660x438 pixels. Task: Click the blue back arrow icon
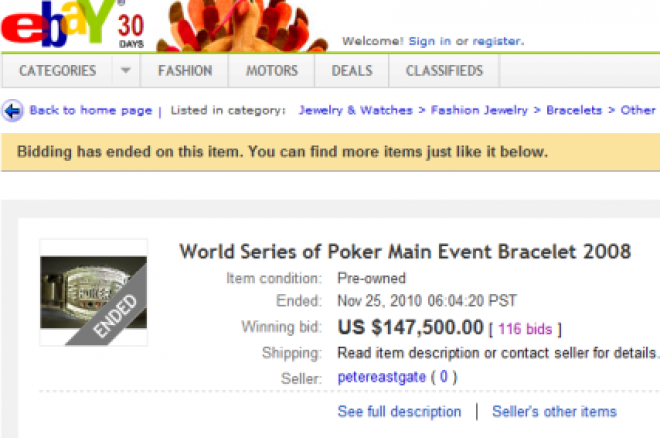13,111
